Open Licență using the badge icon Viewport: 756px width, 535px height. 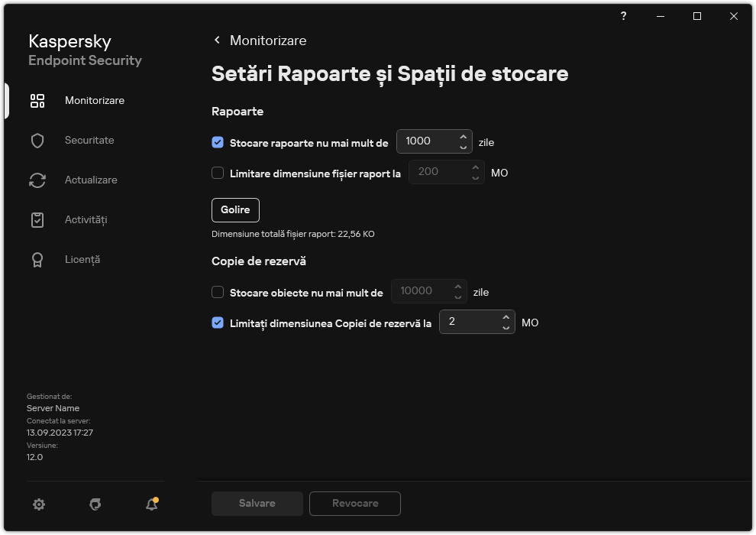tap(37, 259)
